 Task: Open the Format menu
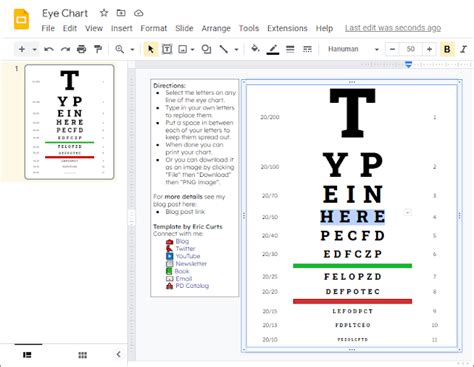point(154,28)
